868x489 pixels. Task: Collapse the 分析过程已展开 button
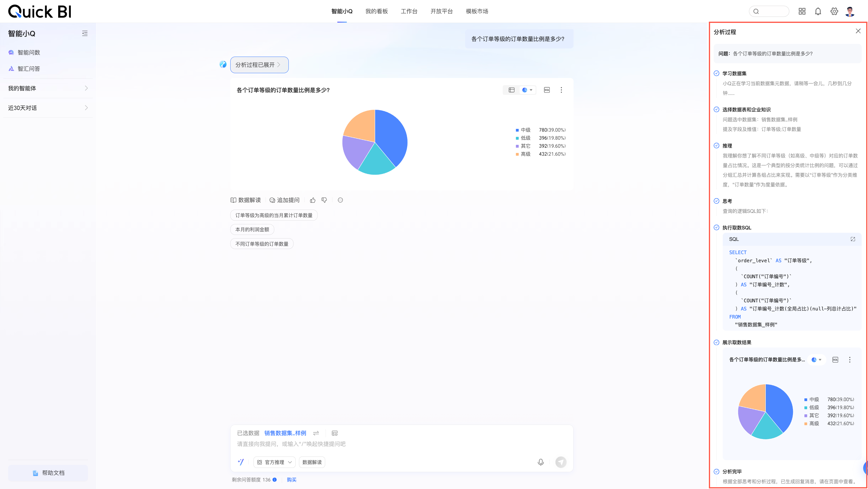(259, 65)
